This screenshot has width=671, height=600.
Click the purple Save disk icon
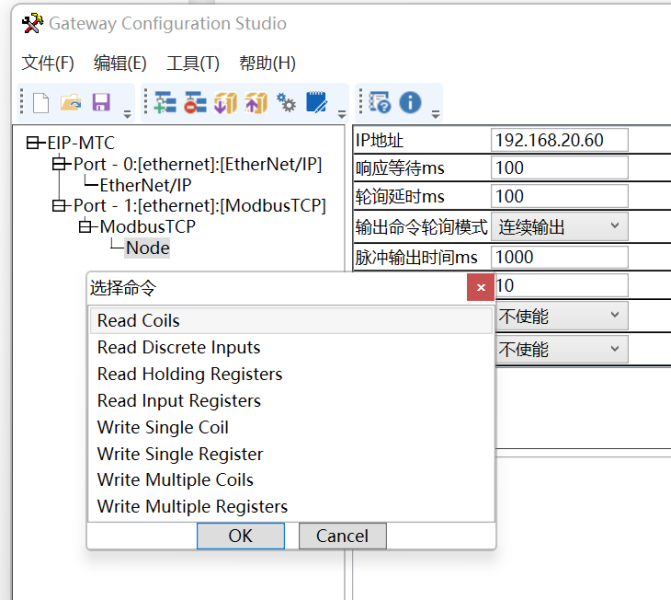point(101,103)
